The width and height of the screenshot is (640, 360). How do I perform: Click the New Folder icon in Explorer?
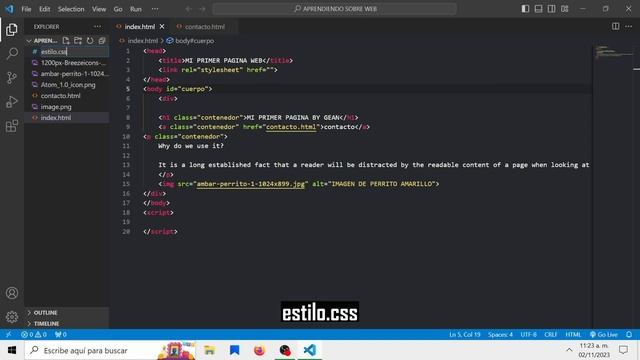tap(78, 40)
